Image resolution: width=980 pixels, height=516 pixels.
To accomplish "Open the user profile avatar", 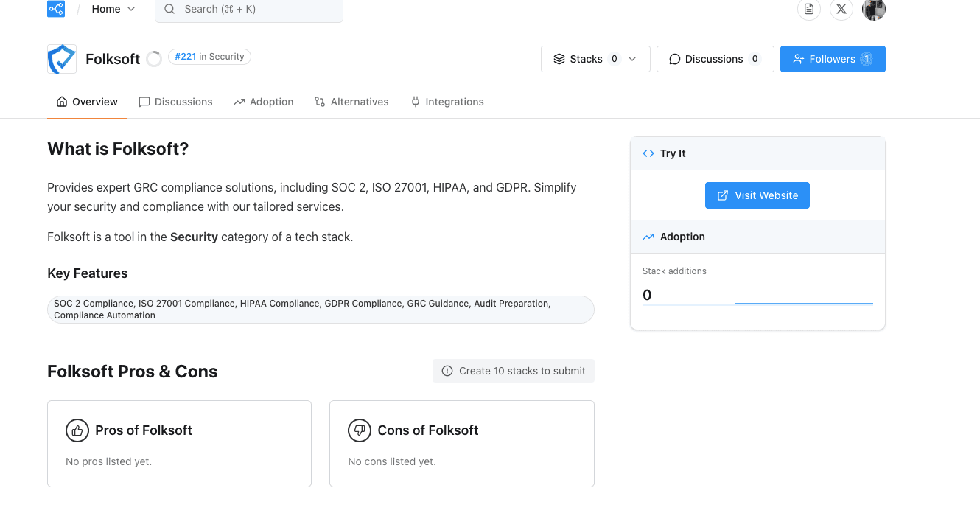I will tap(874, 9).
